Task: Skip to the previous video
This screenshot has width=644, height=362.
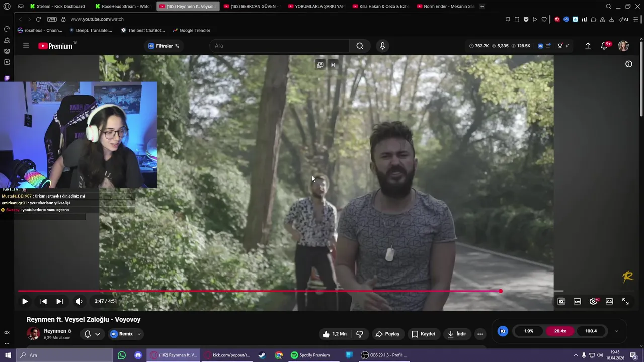Action: pos(44,301)
